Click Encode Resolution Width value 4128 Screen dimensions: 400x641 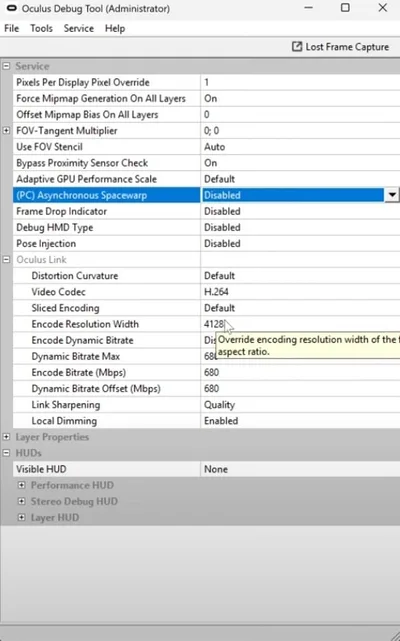pos(214,324)
